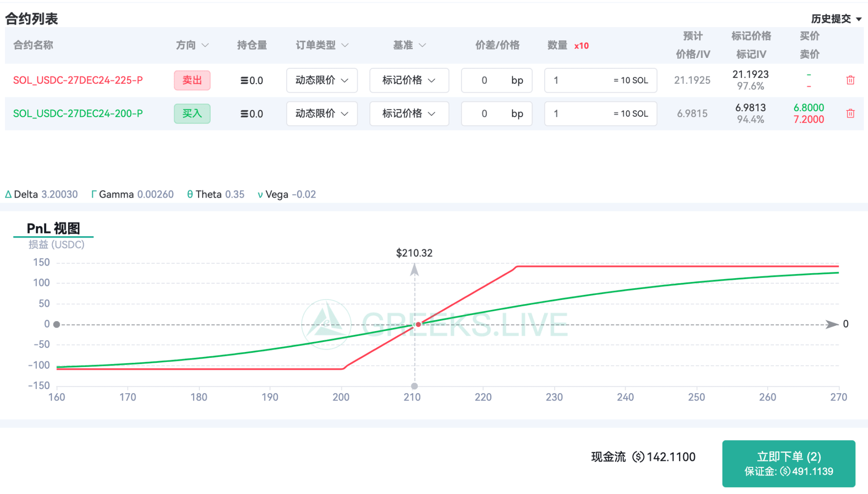The width and height of the screenshot is (868, 494).
Task: Toggle the 卖出 direction on 225-P row
Action: pos(192,81)
